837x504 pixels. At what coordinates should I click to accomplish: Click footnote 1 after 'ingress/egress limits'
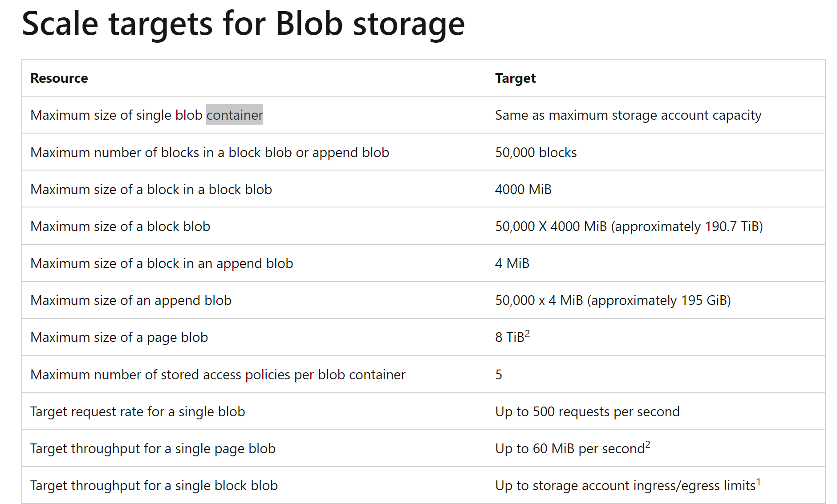[759, 481]
